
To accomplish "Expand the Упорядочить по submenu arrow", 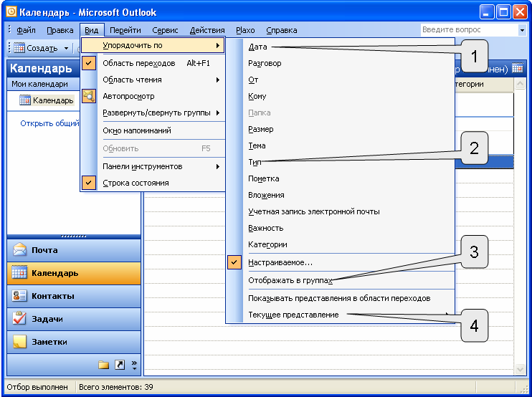I will (x=218, y=45).
